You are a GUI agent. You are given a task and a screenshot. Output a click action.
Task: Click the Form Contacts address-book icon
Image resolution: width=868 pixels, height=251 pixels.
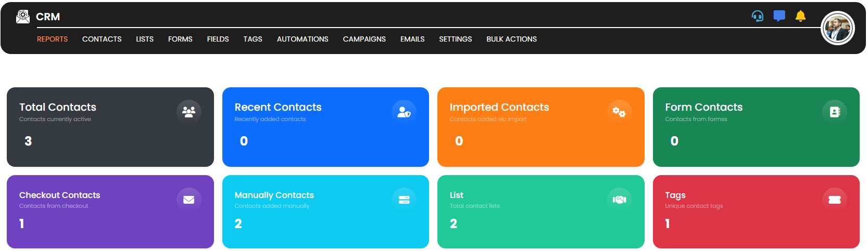pos(834,112)
